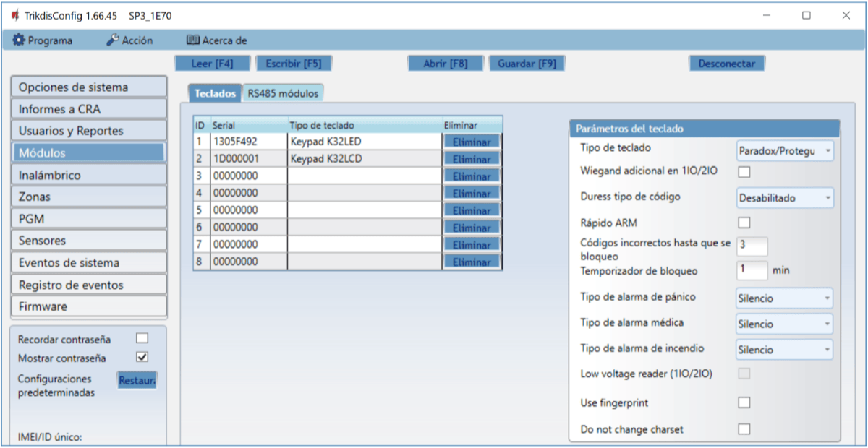Click the Desconectar button
Viewport: 868px width, 448px height.
tap(726, 64)
